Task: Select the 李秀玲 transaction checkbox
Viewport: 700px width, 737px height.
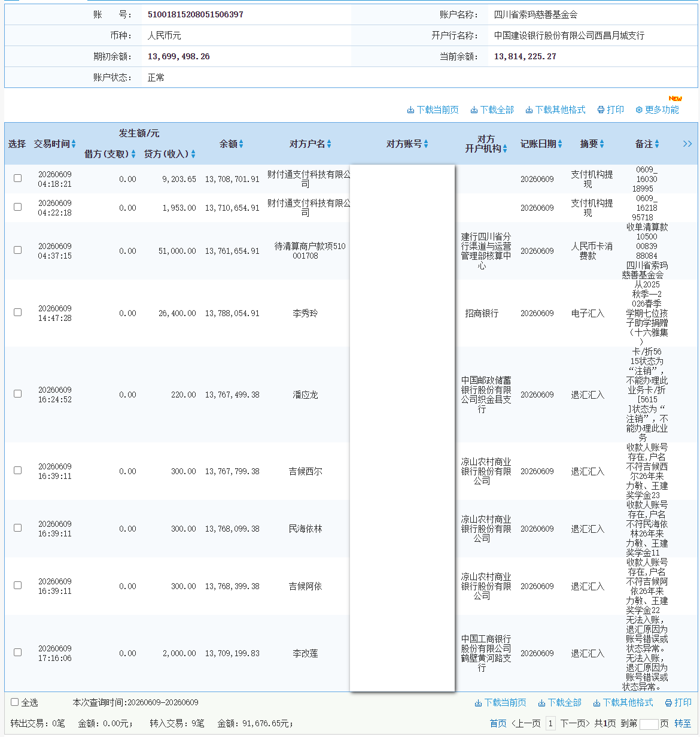Action: (17, 312)
